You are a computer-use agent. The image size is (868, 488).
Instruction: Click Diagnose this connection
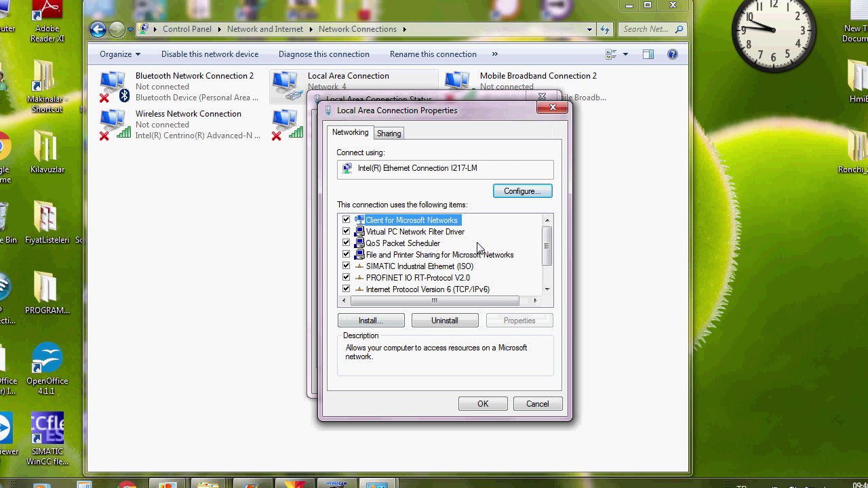324,54
